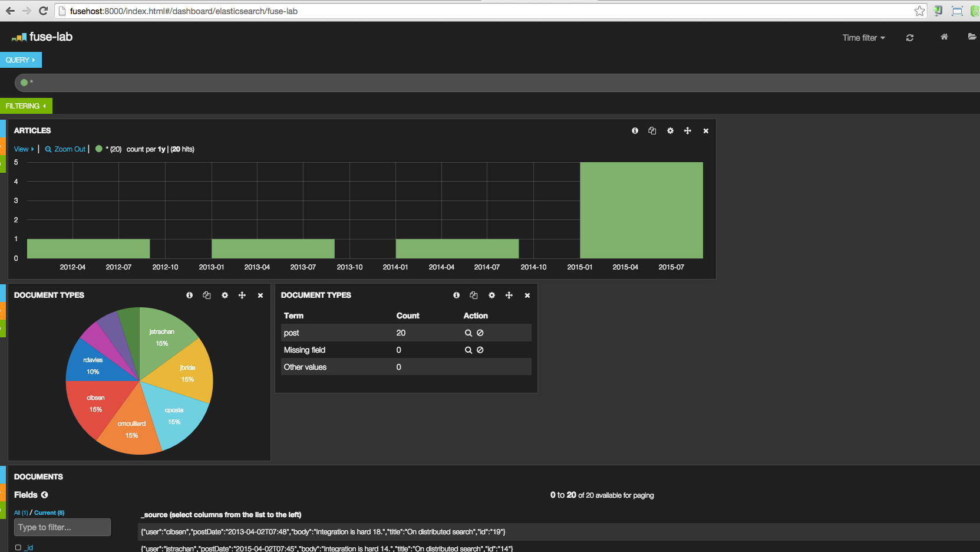Reload the browser page
The image size is (980, 552).
pos(43,11)
